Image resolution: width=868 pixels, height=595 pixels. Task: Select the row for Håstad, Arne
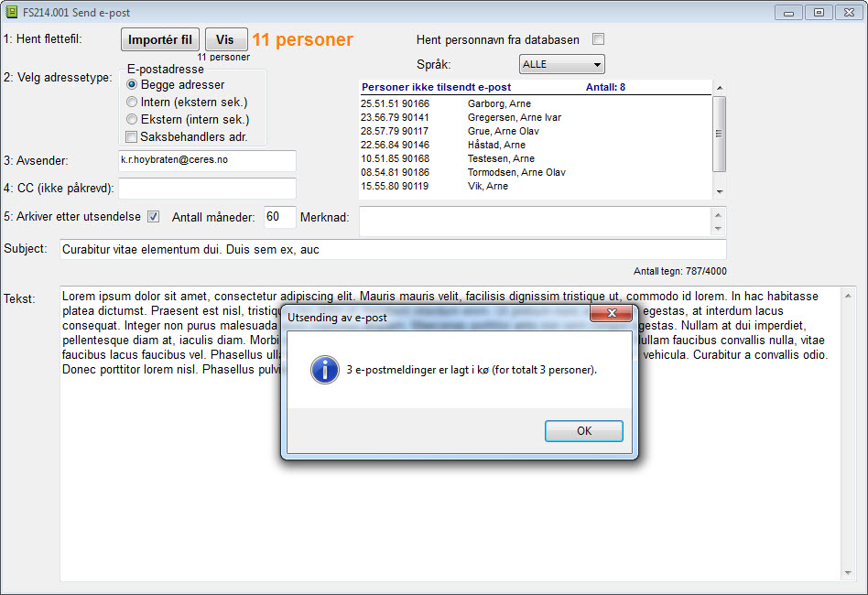(535, 145)
